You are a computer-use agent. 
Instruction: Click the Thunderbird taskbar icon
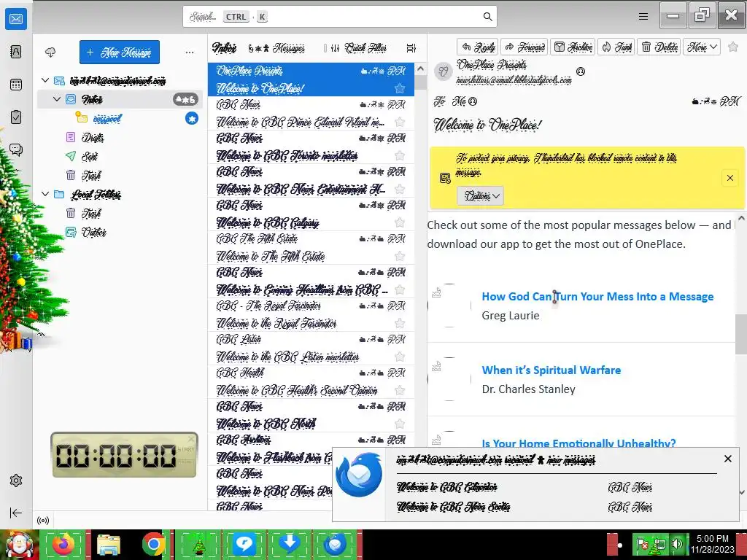[x=335, y=544]
